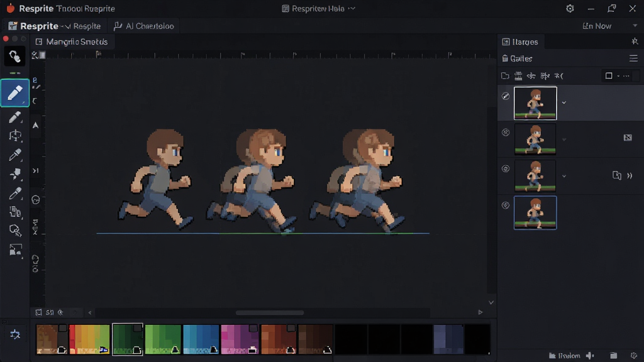This screenshot has width=644, height=362.
Task: Click the canvas scroll-left arrow
Action: coord(90,312)
